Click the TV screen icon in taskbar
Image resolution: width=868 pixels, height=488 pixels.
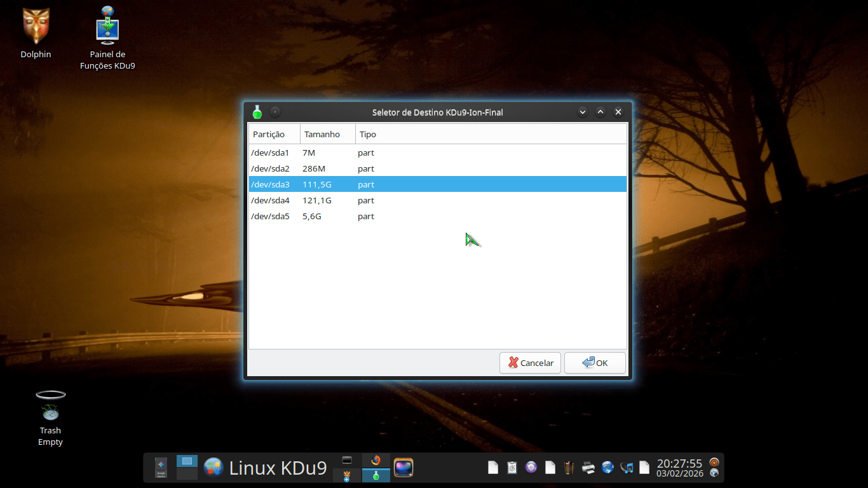[x=403, y=468]
